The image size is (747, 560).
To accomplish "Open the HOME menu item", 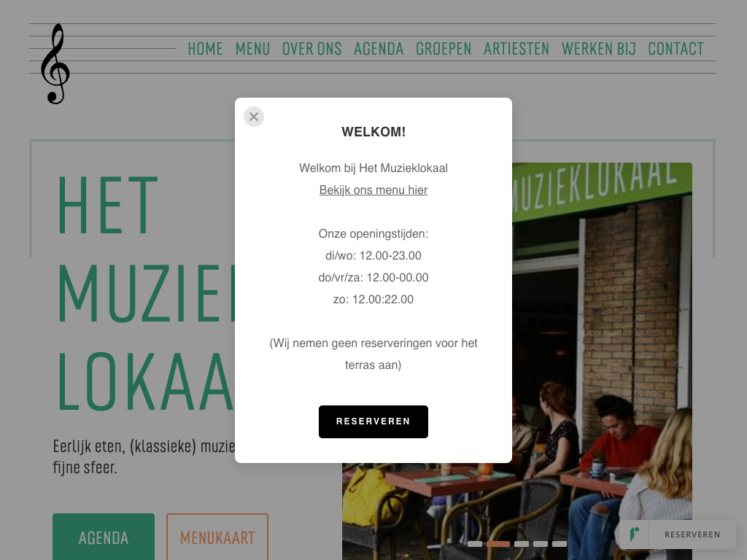I will (205, 49).
